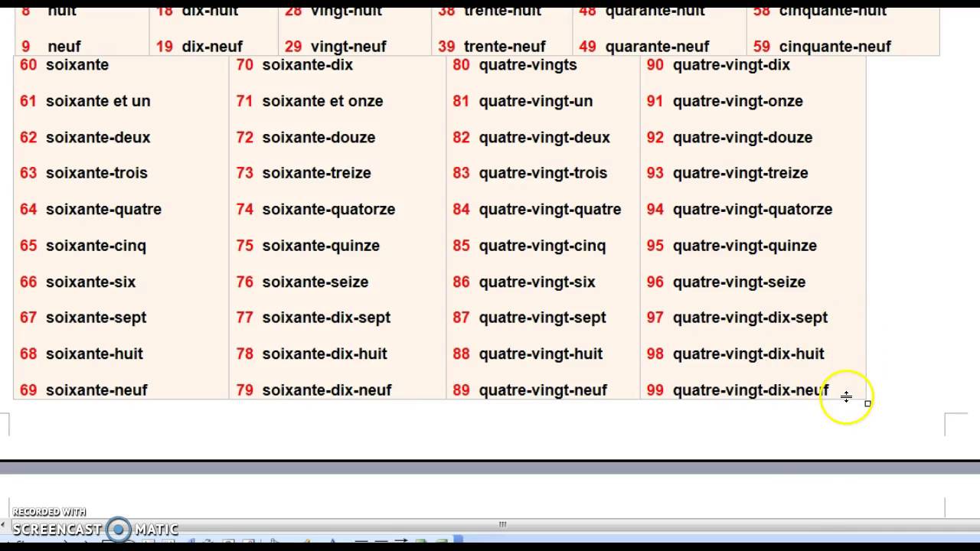Click on soixante-dix-huit
The width and height of the screenshot is (980, 551).
coord(325,354)
